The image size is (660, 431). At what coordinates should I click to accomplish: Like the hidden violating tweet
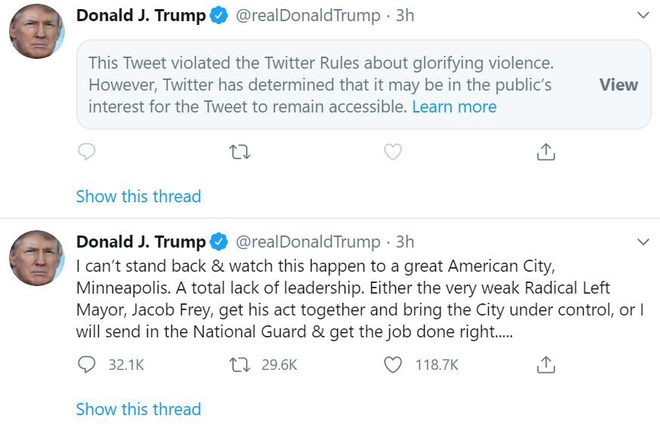coord(393,152)
